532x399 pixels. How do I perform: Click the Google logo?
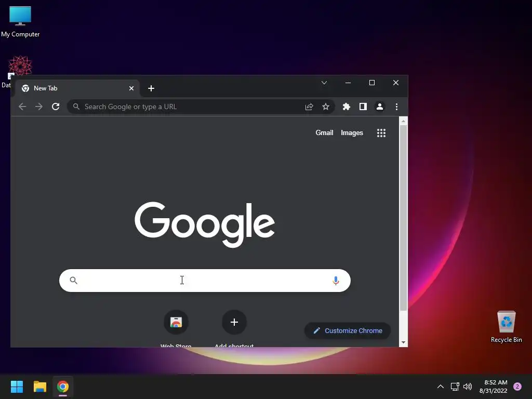pyautogui.click(x=205, y=224)
